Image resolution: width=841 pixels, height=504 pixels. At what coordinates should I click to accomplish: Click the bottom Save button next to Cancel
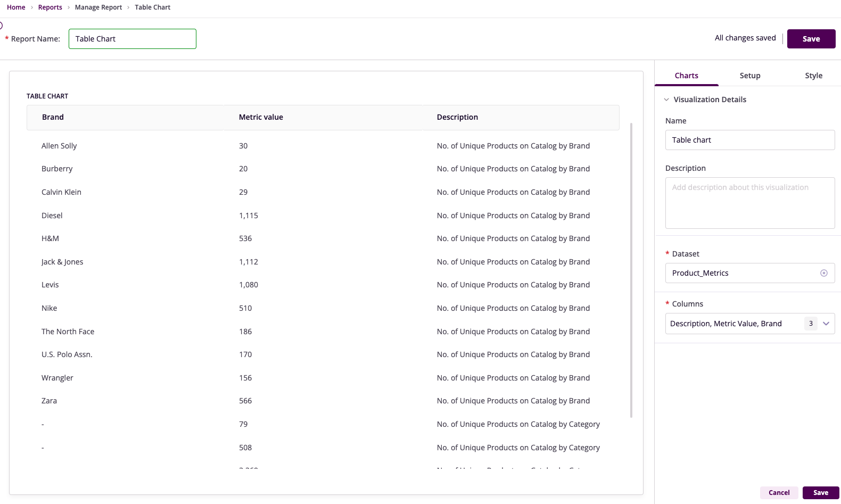(x=820, y=493)
